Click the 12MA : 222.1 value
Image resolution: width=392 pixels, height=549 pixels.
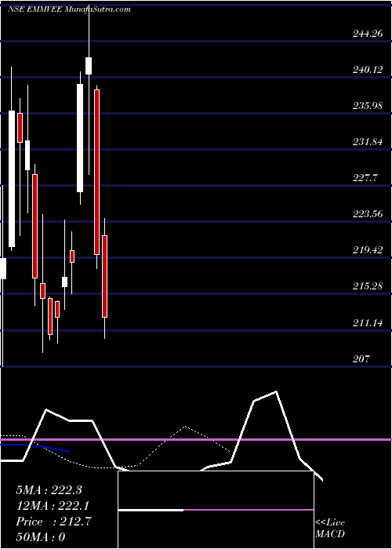click(x=53, y=506)
